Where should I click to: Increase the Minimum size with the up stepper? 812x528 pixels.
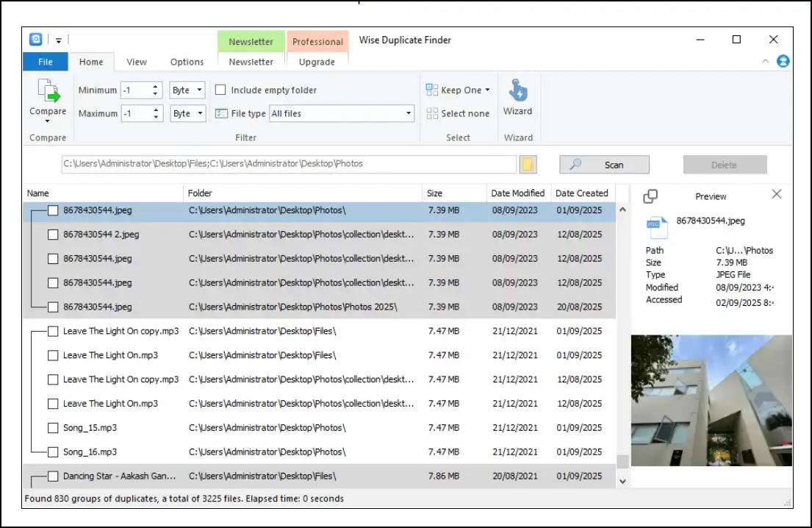154,86
